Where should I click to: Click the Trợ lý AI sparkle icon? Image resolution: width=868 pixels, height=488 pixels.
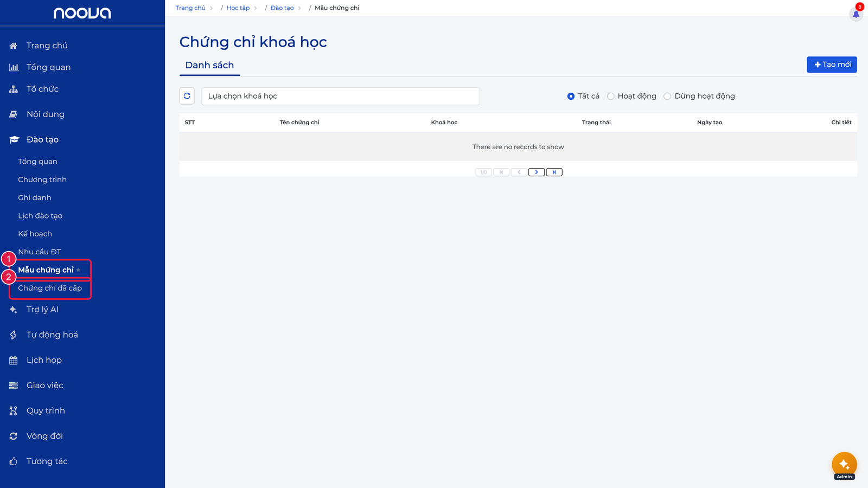click(14, 310)
